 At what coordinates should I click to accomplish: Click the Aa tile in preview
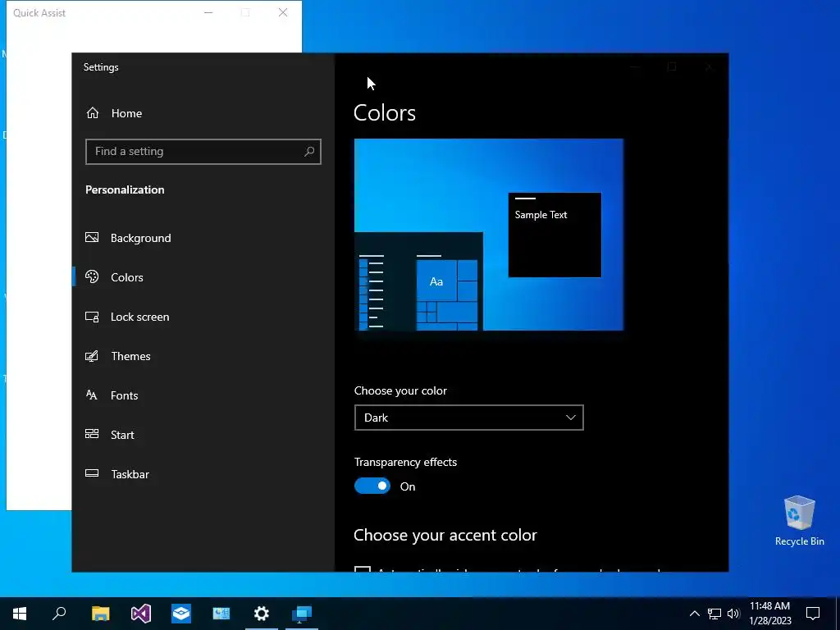pyautogui.click(x=436, y=281)
